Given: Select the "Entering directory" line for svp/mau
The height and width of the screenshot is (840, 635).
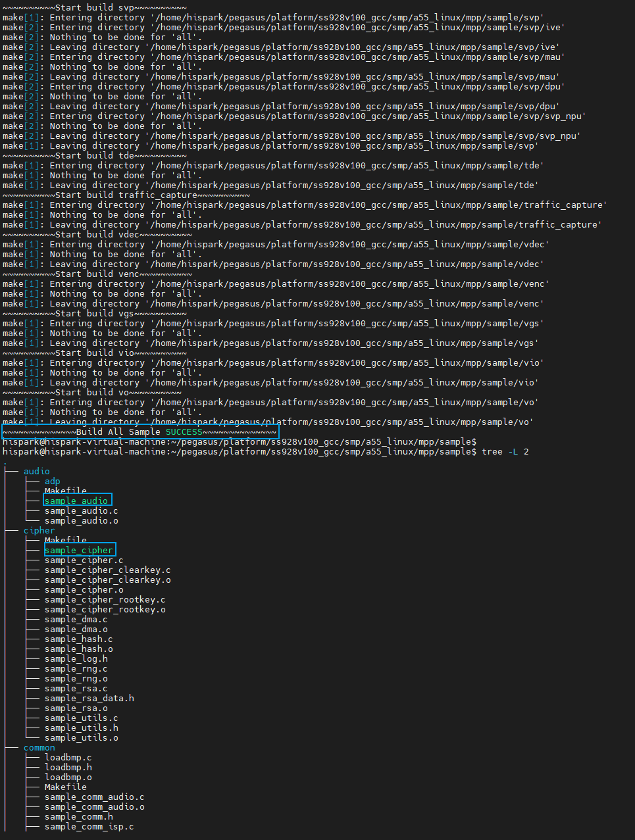Looking at the screenshot, I should point(284,57).
